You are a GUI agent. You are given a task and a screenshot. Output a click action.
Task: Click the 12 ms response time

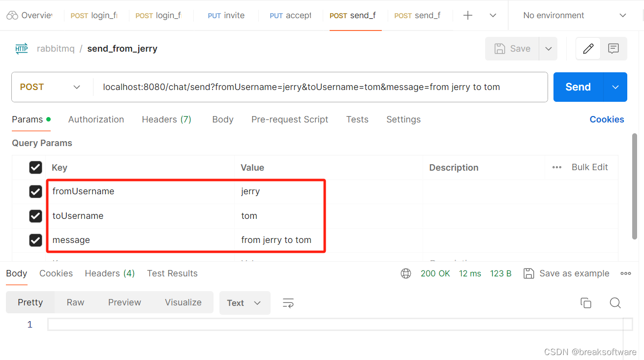tap(470, 273)
